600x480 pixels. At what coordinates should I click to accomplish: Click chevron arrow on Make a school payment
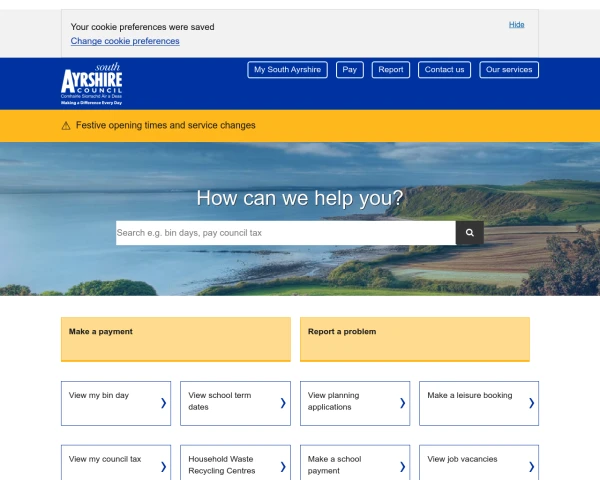coord(402,467)
